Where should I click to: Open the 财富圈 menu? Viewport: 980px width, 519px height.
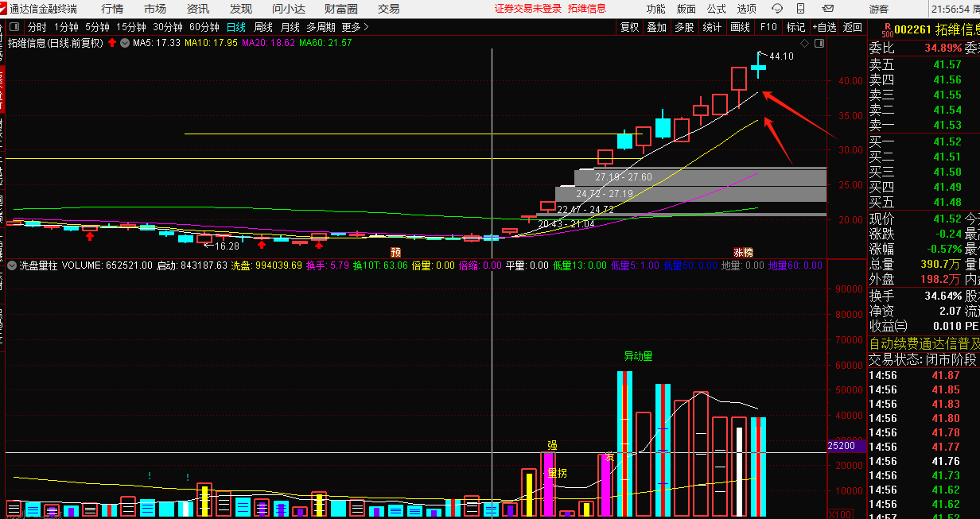[341, 9]
